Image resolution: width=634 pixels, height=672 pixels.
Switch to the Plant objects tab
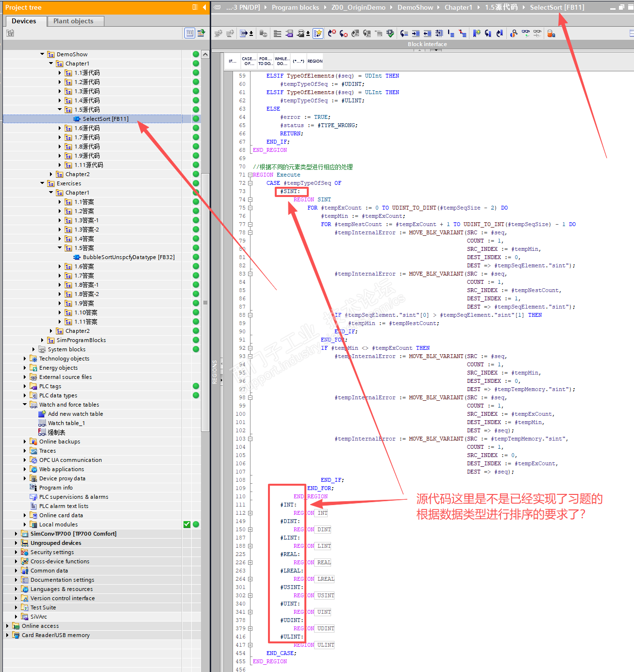pos(73,21)
